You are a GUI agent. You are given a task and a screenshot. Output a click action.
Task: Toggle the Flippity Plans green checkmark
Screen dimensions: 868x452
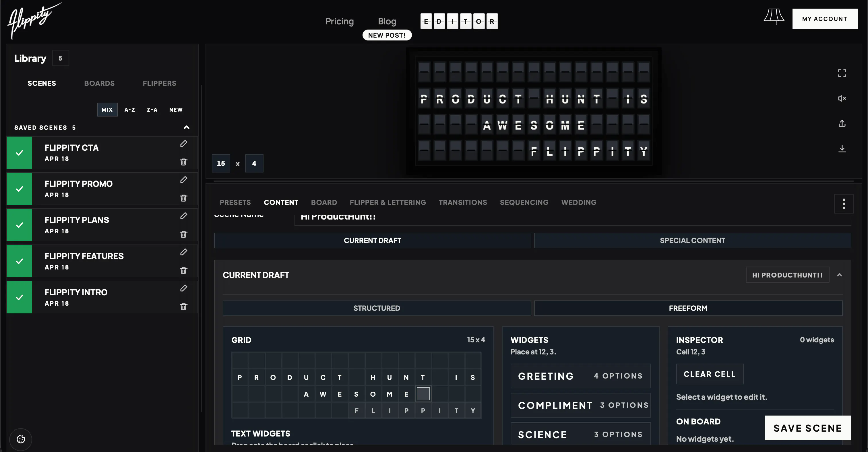coord(20,225)
